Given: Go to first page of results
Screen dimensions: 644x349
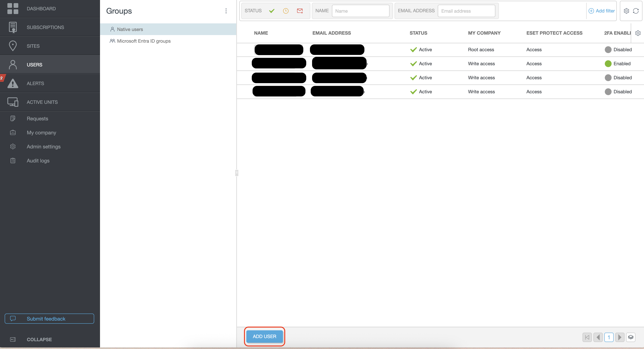Looking at the screenshot, I should [587, 337].
